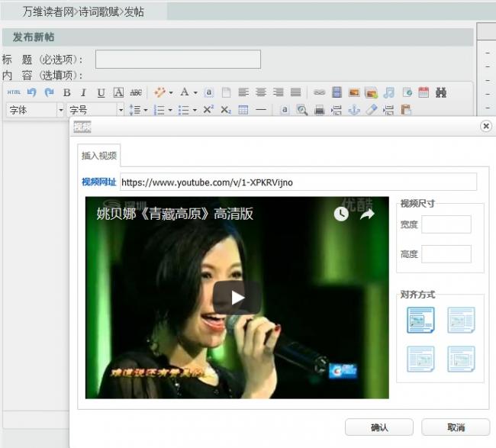Go to 诗词歌赋 in breadcrumb
This screenshot has width=496, height=448.
point(98,11)
